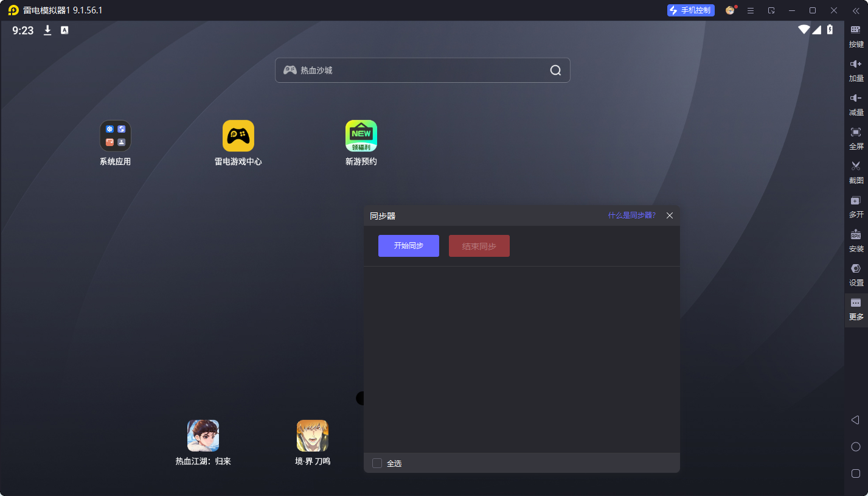
Task: Click download indicator in status bar
Action: 47,30
